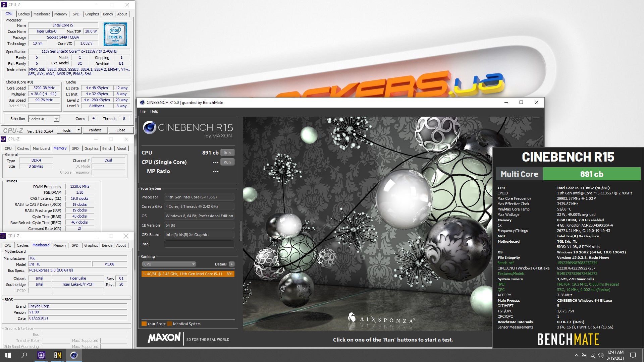Click the Validate button
Viewport: 644px width, 362px height.
95,130
